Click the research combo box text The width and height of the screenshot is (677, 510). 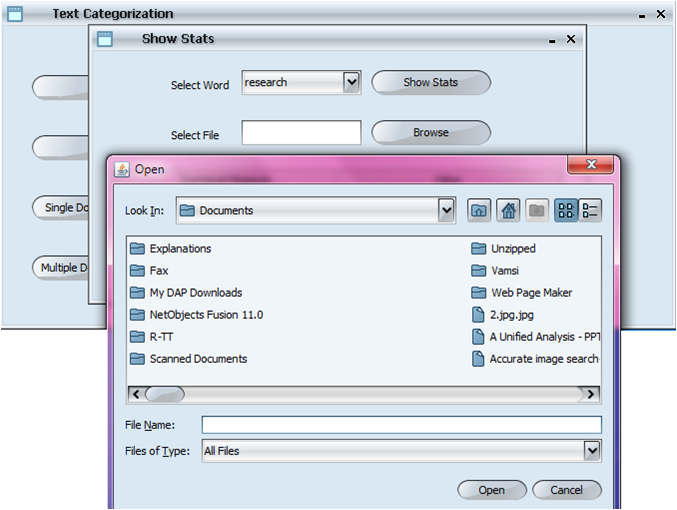pos(266,82)
